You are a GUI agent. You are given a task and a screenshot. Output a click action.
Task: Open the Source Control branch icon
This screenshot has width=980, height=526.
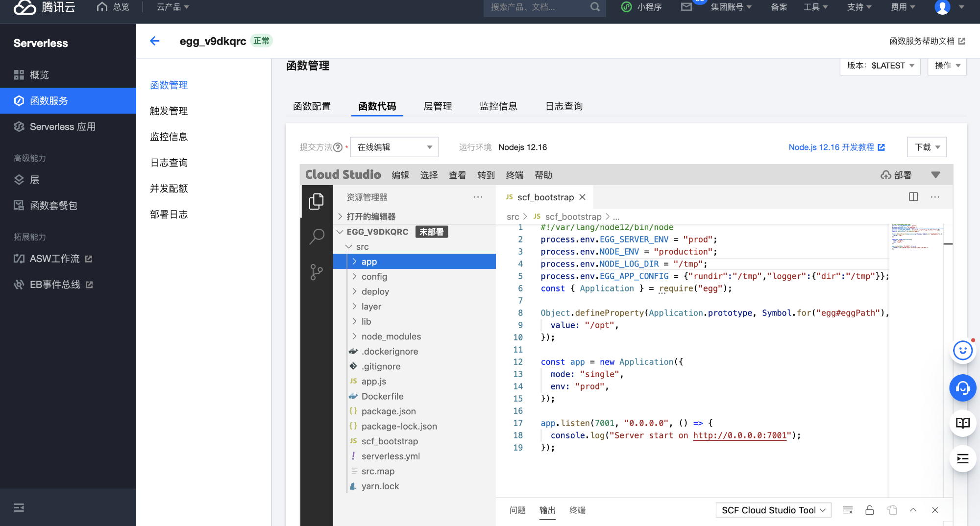[x=317, y=272]
